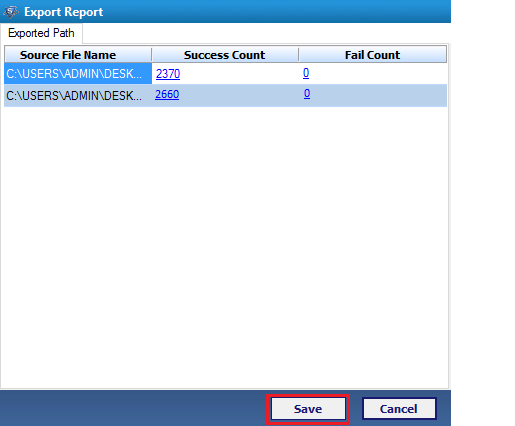
Task: Click blank footer bar left of Save button
Action: (x=133, y=408)
